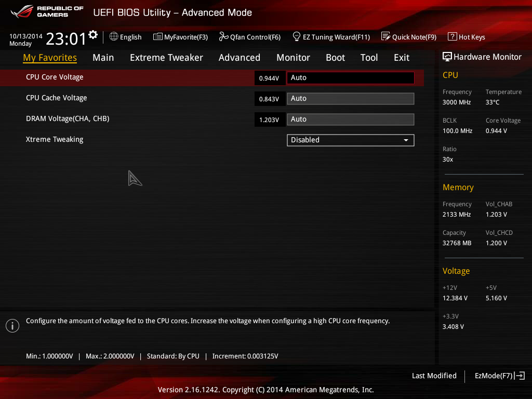Go to the Extreme Tweaker tab
The width and height of the screenshot is (532, 399).
[167, 58]
